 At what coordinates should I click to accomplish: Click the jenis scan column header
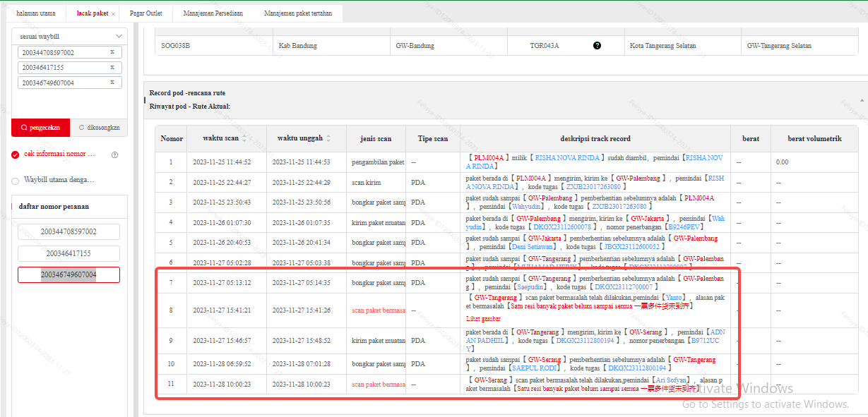[376, 139]
